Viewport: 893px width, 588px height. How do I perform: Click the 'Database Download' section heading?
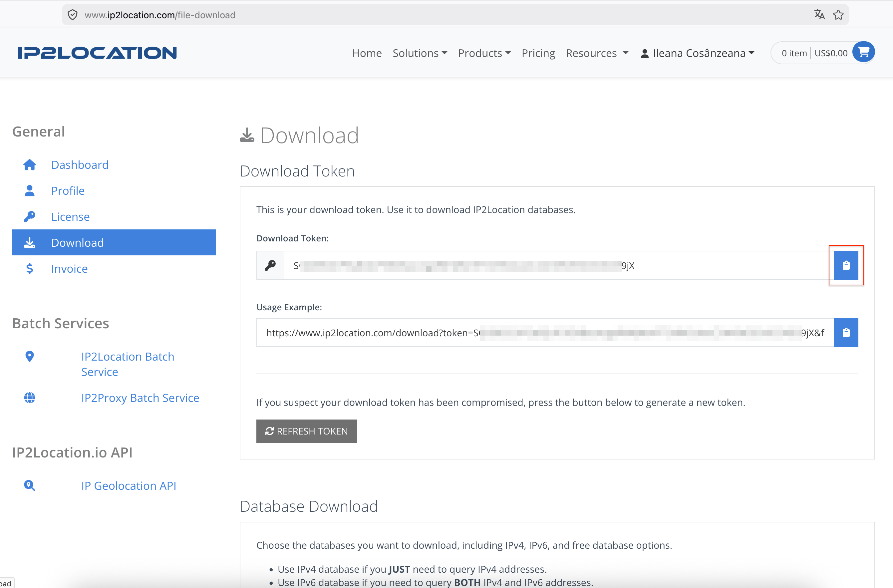[x=309, y=506]
